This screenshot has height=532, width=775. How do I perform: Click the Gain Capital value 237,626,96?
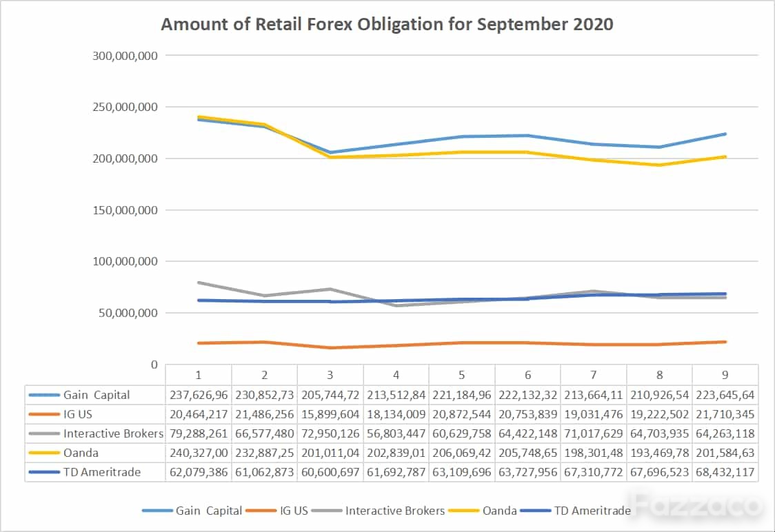point(199,395)
